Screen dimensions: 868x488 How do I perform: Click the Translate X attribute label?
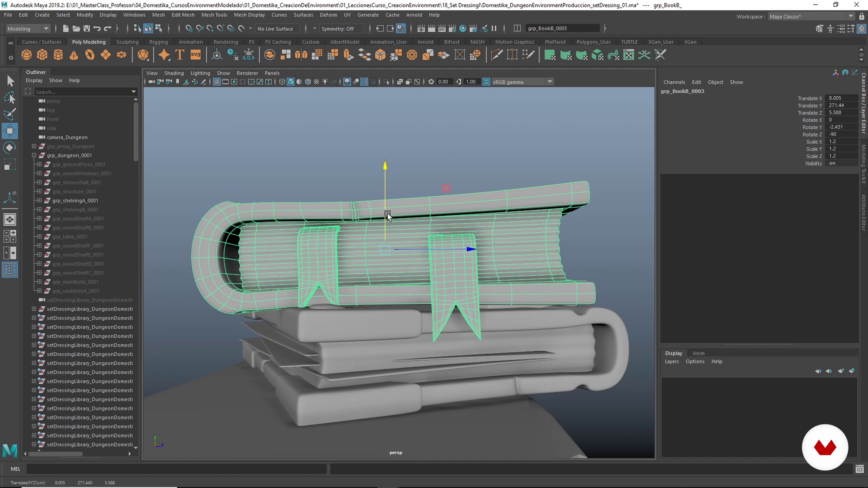point(810,98)
